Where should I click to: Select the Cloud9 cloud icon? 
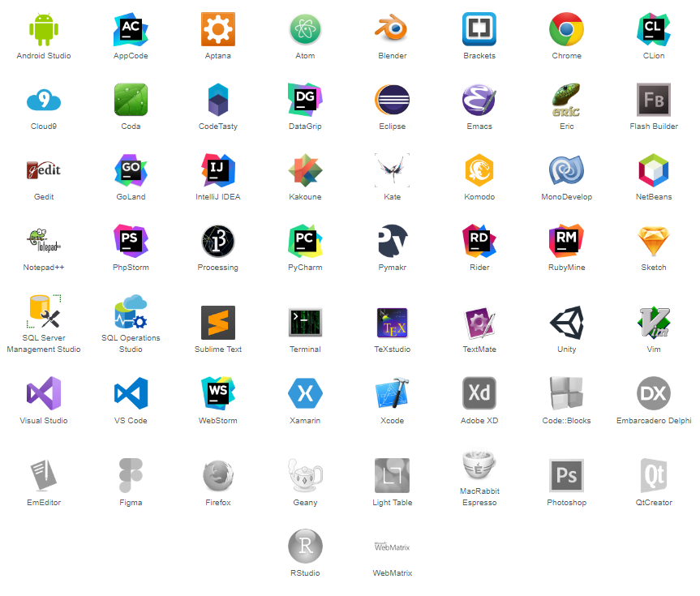click(44, 100)
